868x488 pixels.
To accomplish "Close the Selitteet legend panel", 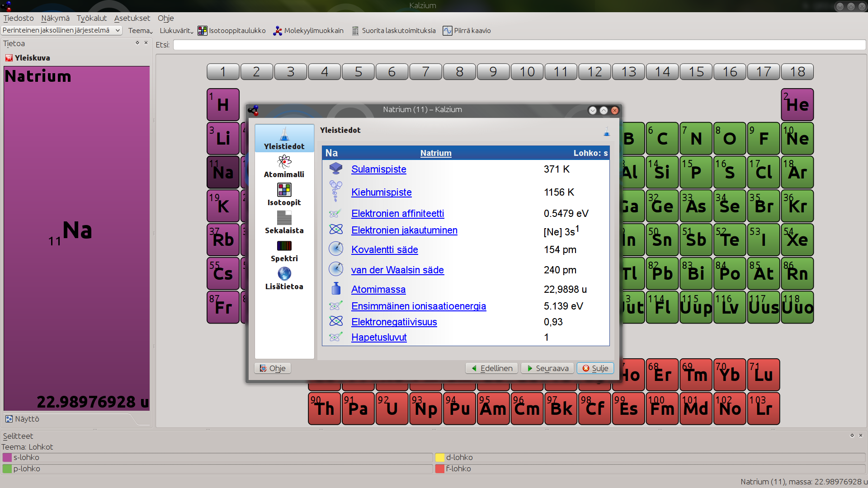I will coord(861,436).
